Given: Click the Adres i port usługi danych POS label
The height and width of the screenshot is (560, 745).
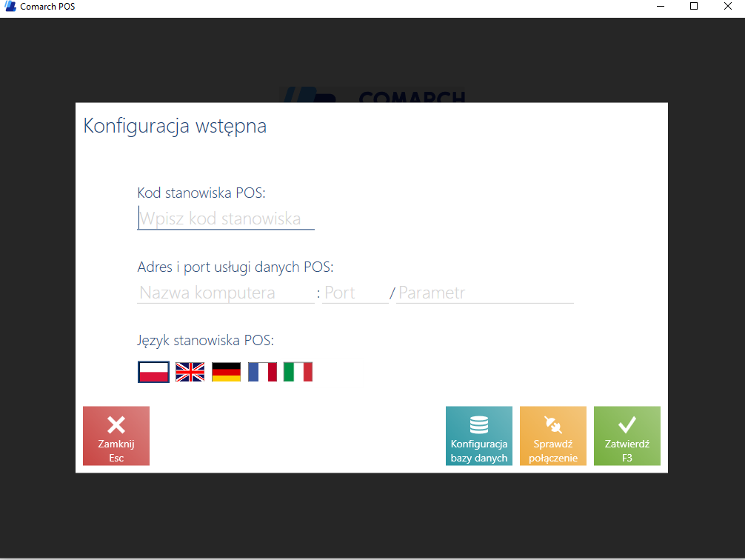Looking at the screenshot, I should [x=235, y=267].
